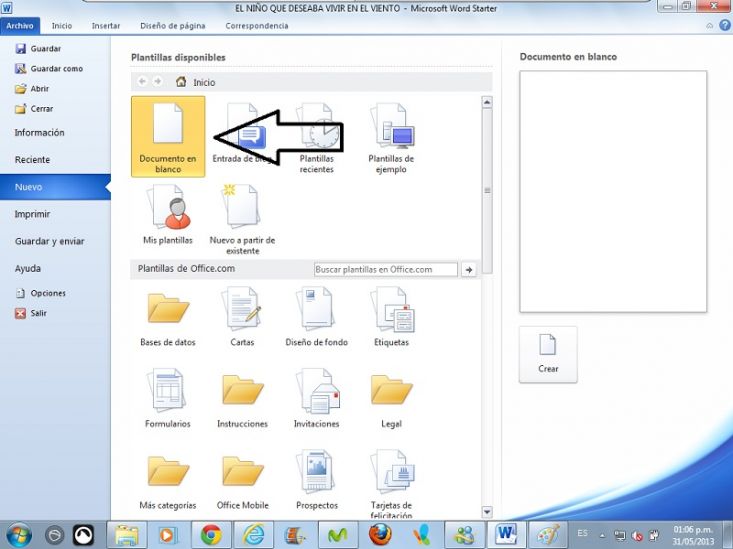Viewport: 733px width, 549px height.
Task: Open the Etiquetas templates
Action: tap(391, 317)
